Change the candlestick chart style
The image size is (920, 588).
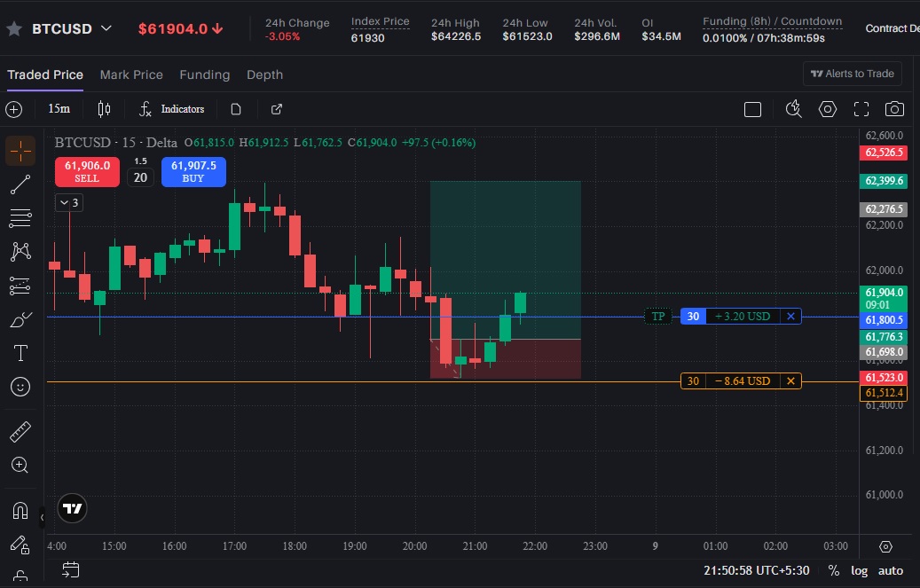[x=104, y=109]
